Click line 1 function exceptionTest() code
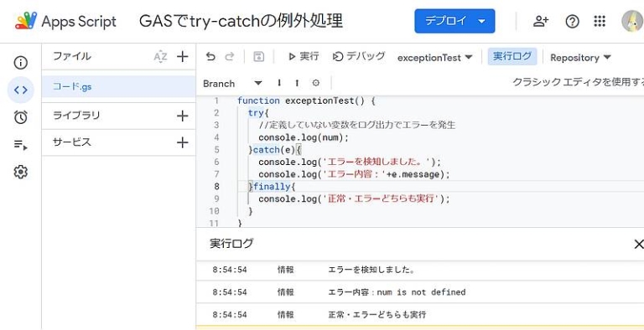This screenshot has height=330, width=644. (x=306, y=101)
